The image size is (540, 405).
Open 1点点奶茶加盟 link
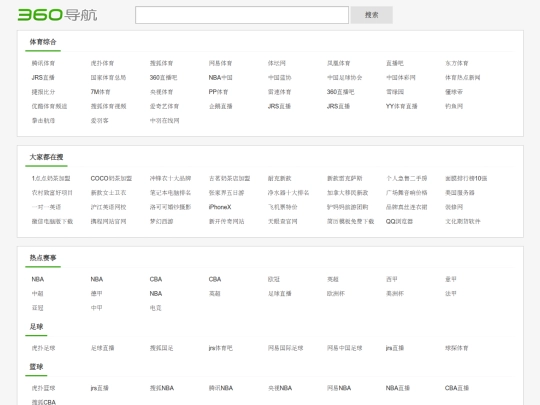(x=51, y=178)
